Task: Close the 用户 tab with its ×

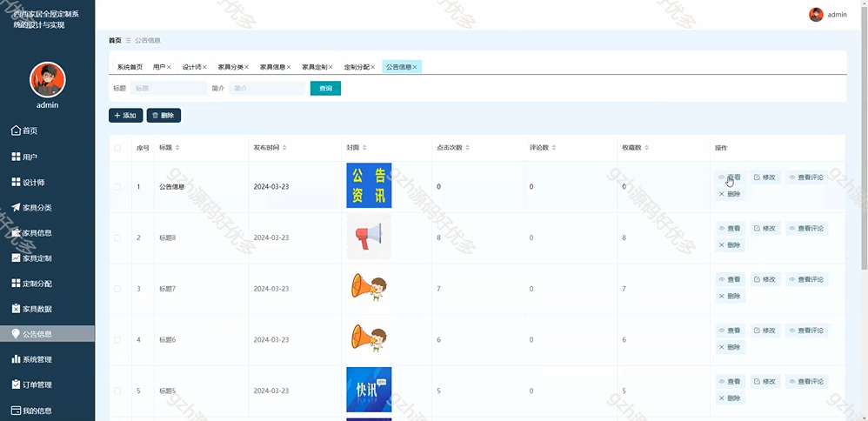Action: 169,67
